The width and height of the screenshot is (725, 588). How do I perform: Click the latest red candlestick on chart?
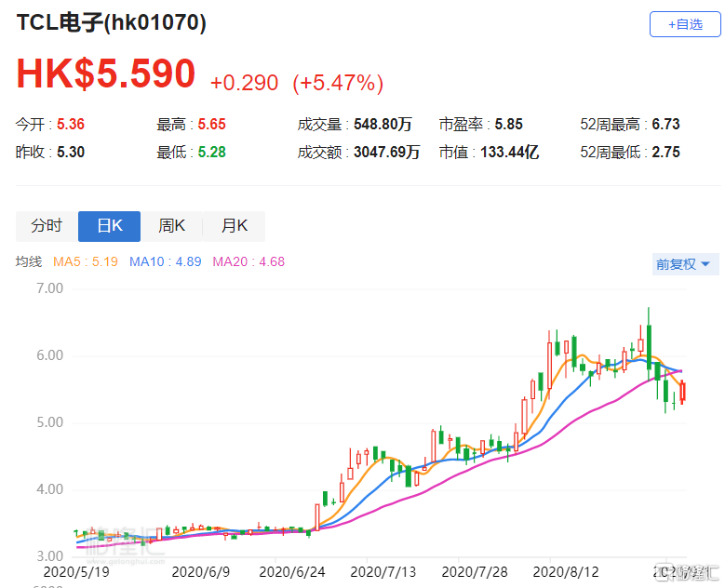[682, 391]
